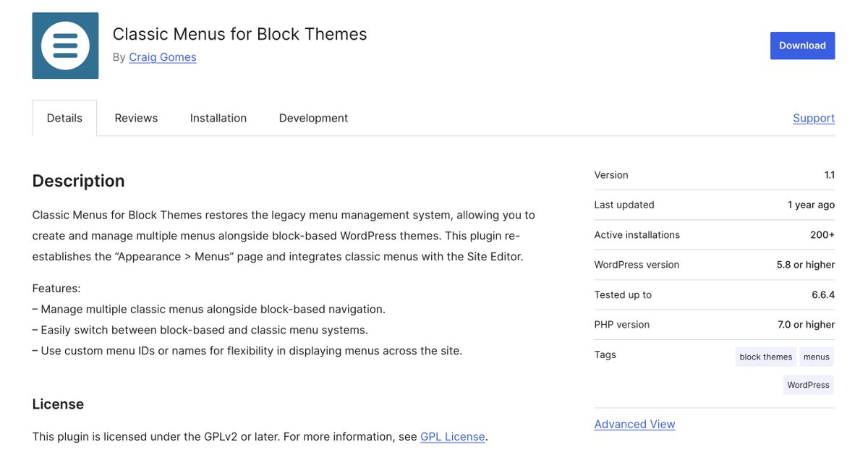Click the 'Tags' label
The width and height of the screenshot is (868, 455).
[x=605, y=354]
